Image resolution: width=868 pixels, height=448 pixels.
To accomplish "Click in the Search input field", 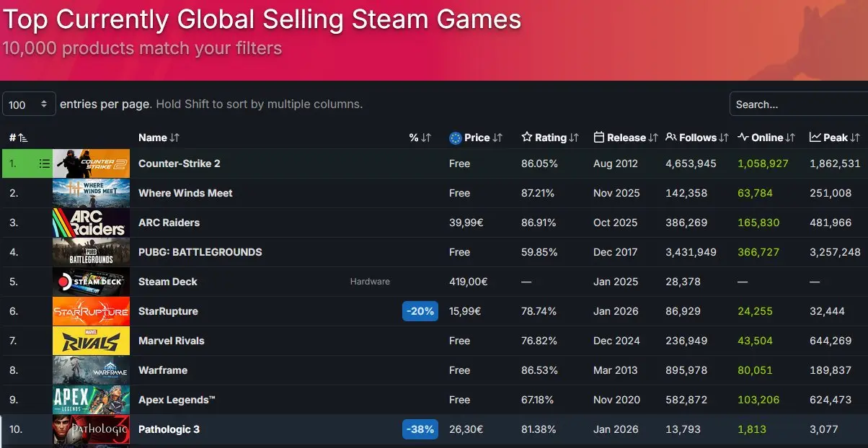I will click(797, 104).
